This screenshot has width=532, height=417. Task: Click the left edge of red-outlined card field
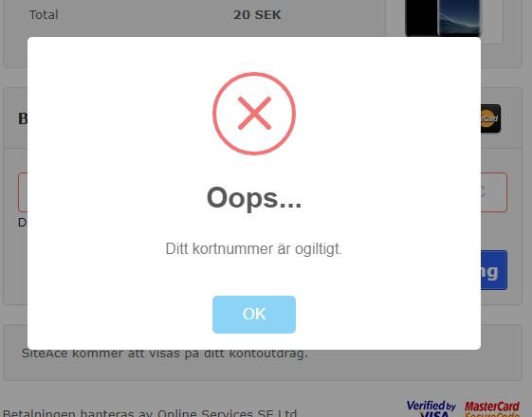point(23,192)
